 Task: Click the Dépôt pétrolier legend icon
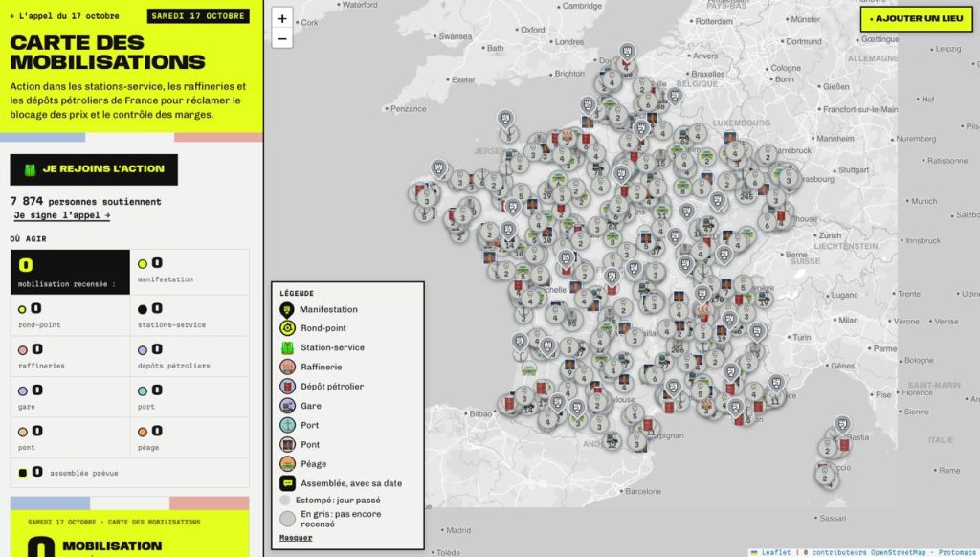pyautogui.click(x=287, y=387)
